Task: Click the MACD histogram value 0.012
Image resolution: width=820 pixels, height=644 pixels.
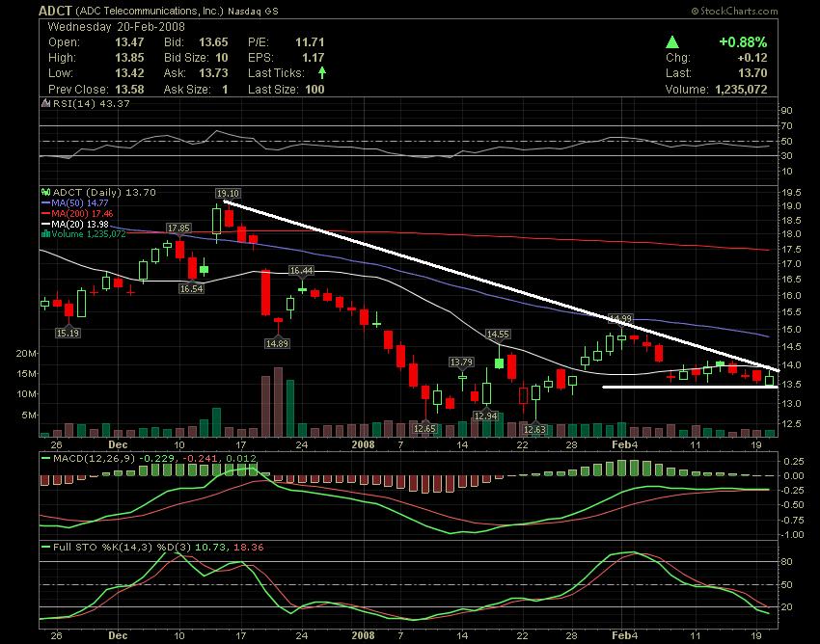Action: (240, 459)
